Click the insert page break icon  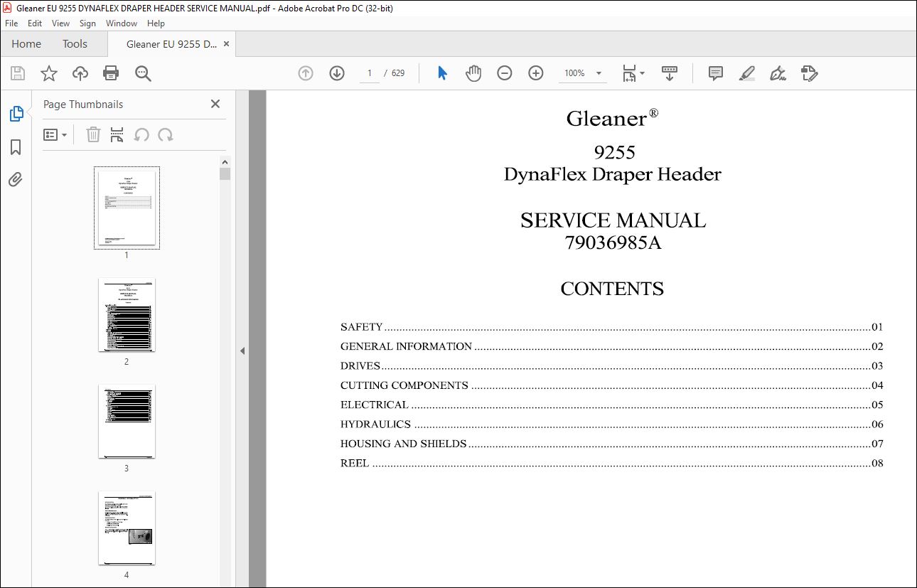tap(117, 134)
